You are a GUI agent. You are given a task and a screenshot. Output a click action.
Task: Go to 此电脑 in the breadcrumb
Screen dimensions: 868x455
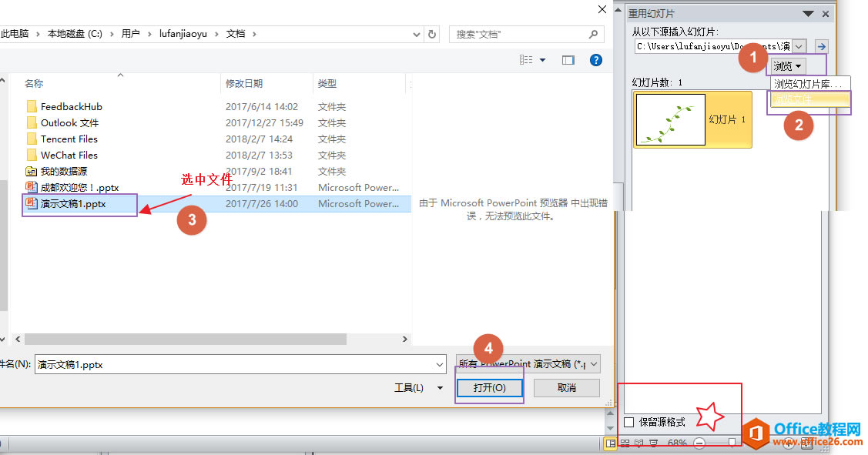coord(15,34)
